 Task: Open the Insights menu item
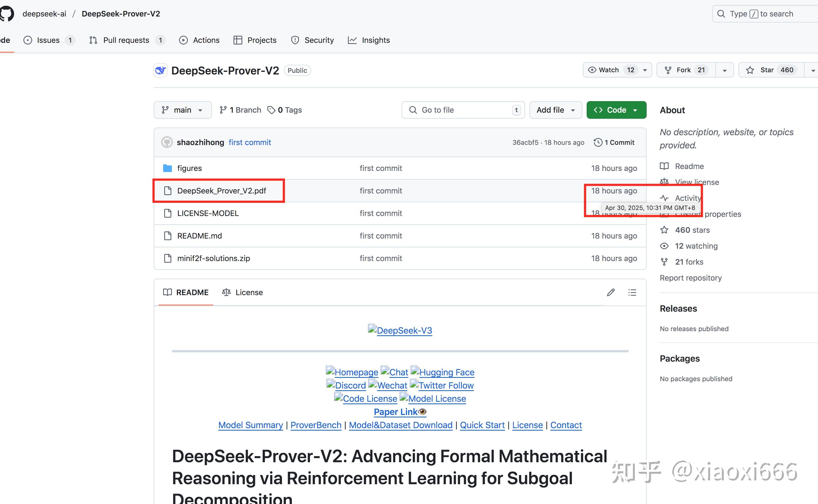tap(376, 40)
